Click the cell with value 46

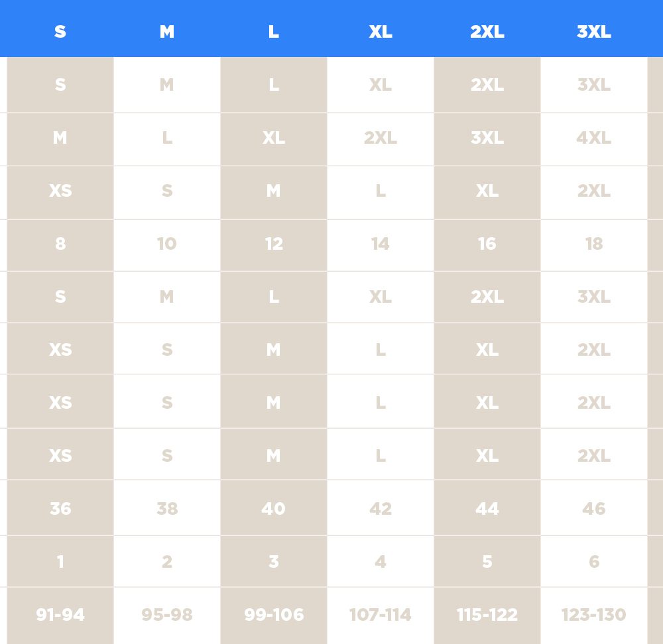pos(593,508)
